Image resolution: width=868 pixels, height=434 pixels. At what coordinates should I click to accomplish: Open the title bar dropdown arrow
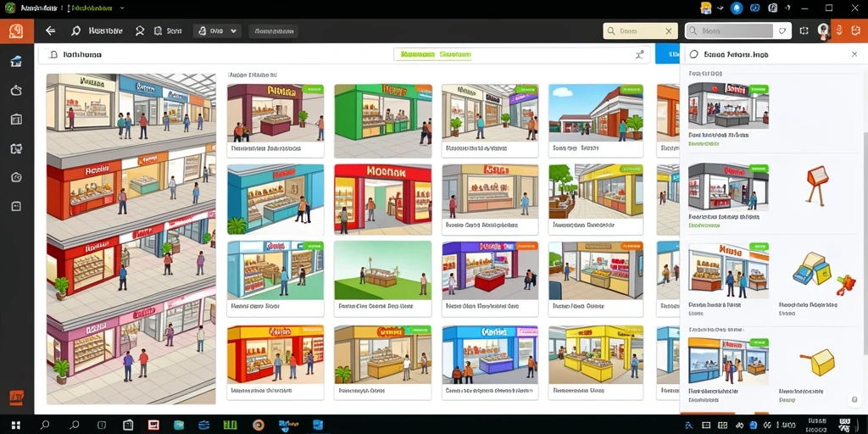[122, 8]
